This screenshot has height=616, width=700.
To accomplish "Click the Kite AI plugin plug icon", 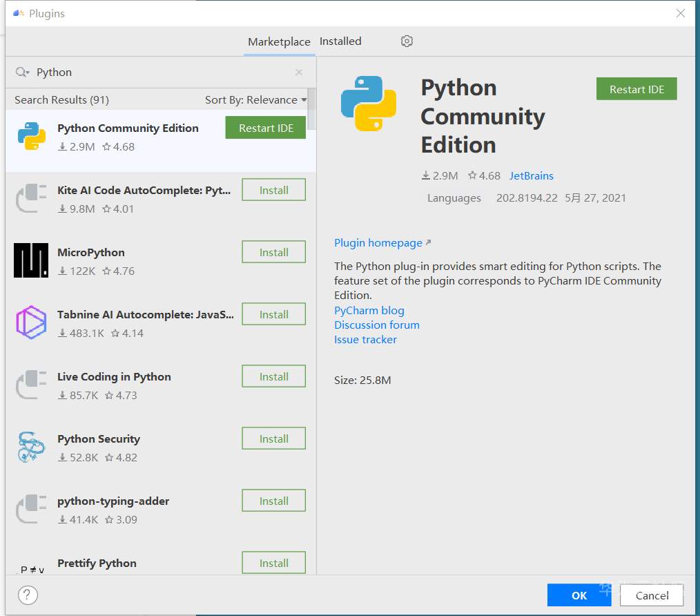I will [31, 198].
